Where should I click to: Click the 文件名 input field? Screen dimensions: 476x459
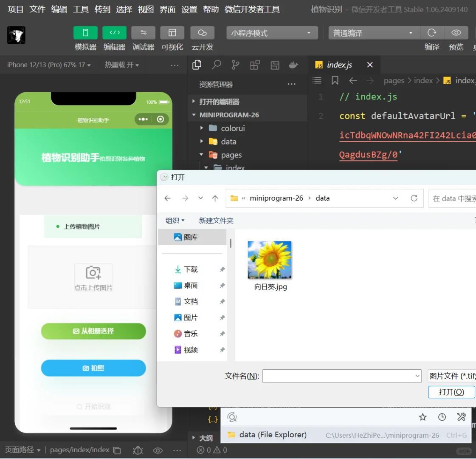point(342,376)
